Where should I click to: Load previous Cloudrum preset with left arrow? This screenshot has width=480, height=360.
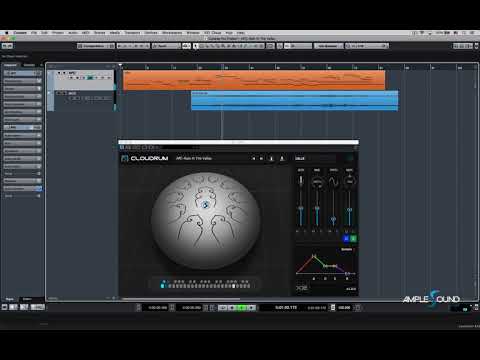pos(254,158)
